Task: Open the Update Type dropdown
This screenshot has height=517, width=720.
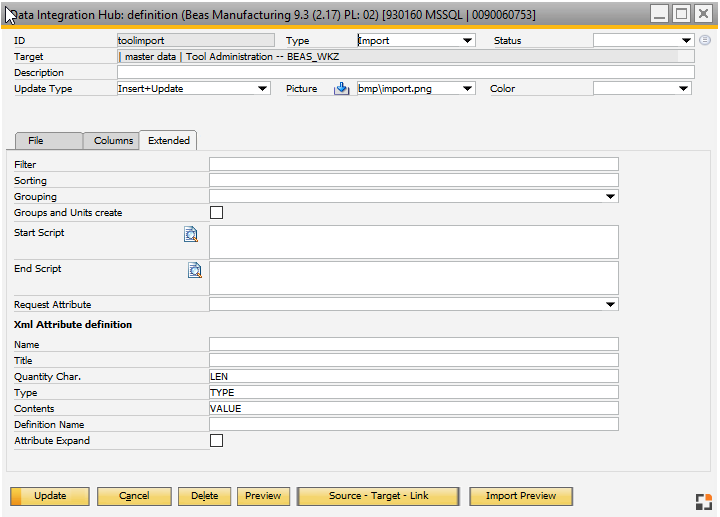Action: click(263, 89)
